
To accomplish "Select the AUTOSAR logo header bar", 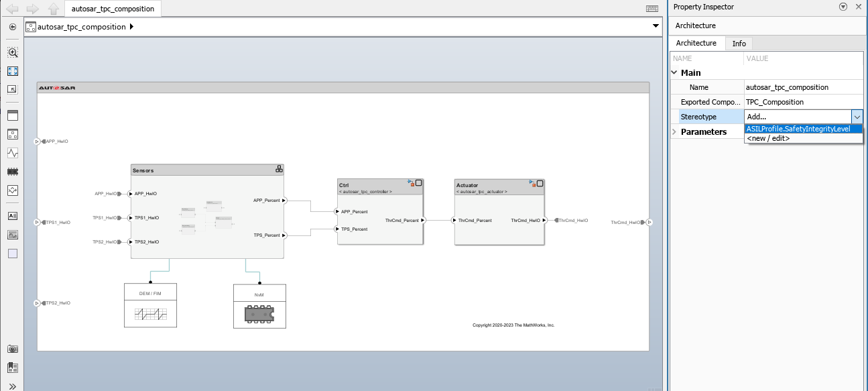I will (343, 87).
